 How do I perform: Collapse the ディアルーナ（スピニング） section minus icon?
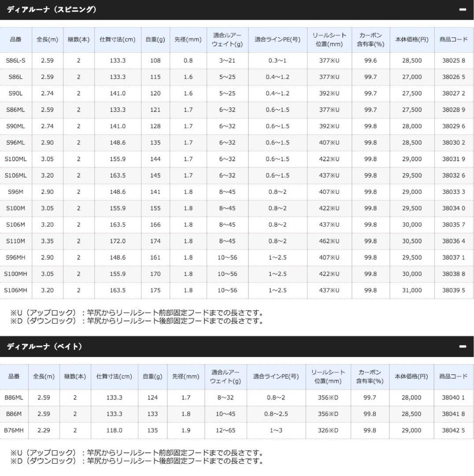[462, 10]
